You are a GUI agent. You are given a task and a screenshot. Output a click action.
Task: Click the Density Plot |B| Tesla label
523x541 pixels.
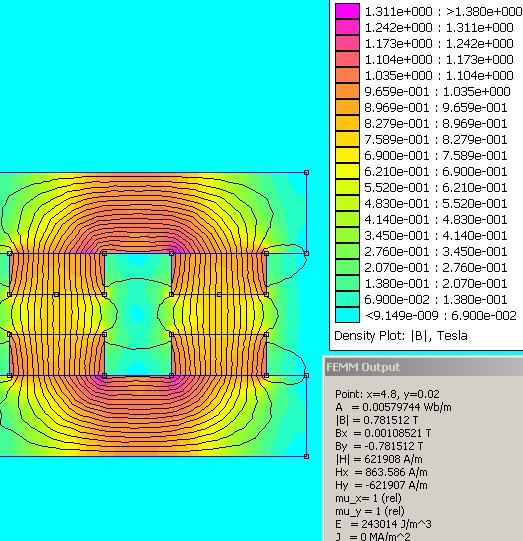coord(401,336)
